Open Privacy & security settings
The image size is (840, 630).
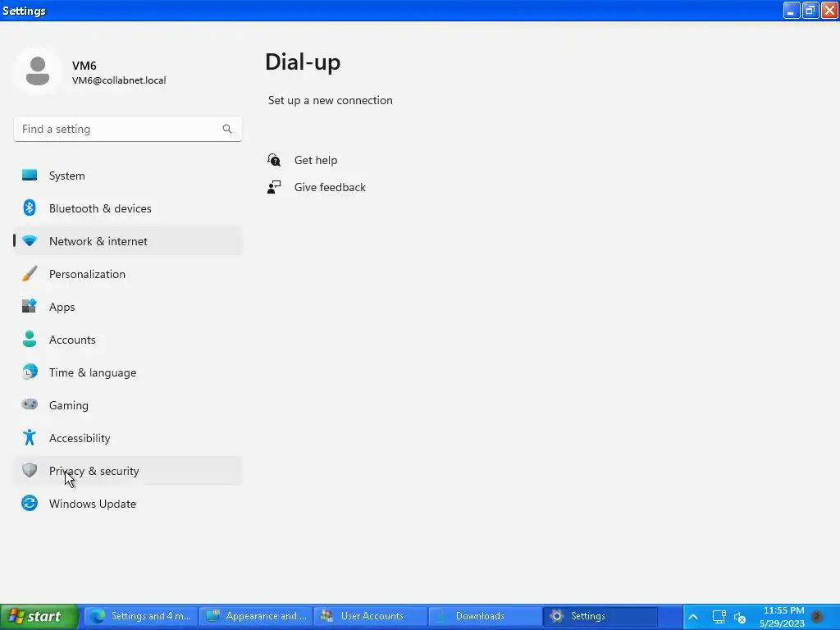tap(128, 471)
